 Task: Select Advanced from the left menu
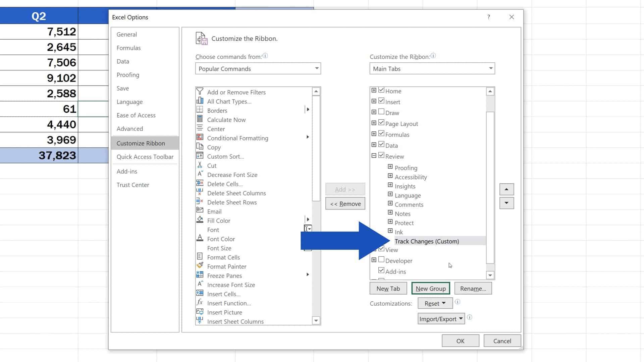(129, 129)
